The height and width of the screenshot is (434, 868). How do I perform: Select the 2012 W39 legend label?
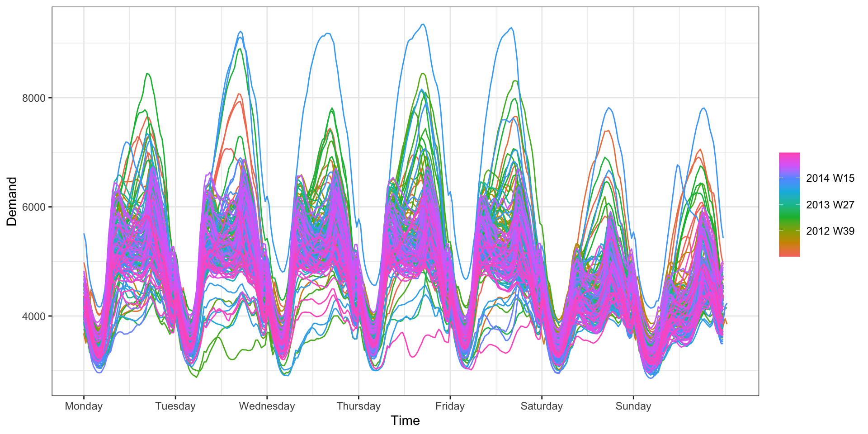tap(830, 231)
